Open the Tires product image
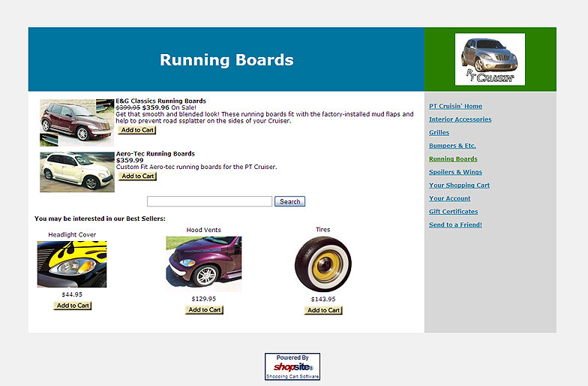588x386 pixels. tap(322, 264)
